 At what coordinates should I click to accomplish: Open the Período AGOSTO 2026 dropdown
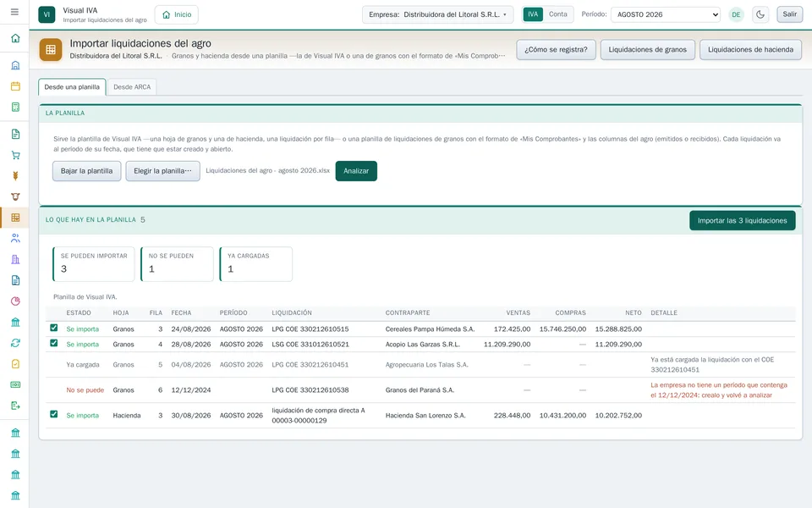pyautogui.click(x=666, y=14)
